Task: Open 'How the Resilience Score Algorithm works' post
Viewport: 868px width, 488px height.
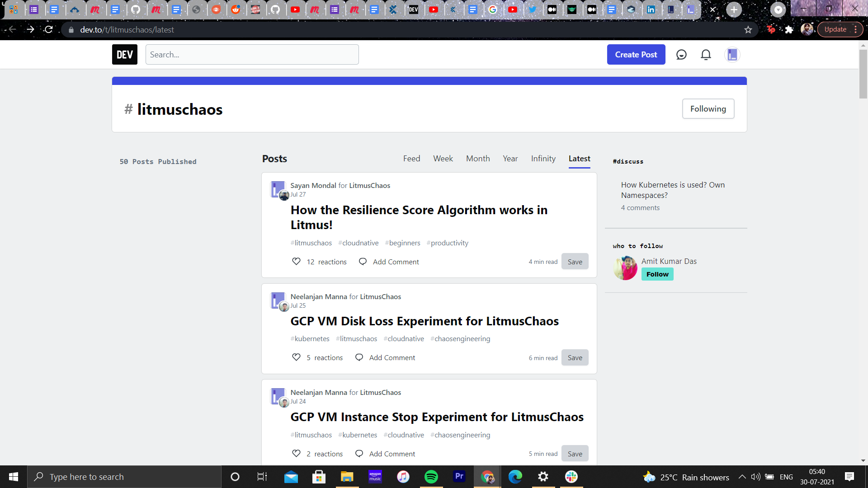Action: (x=419, y=217)
